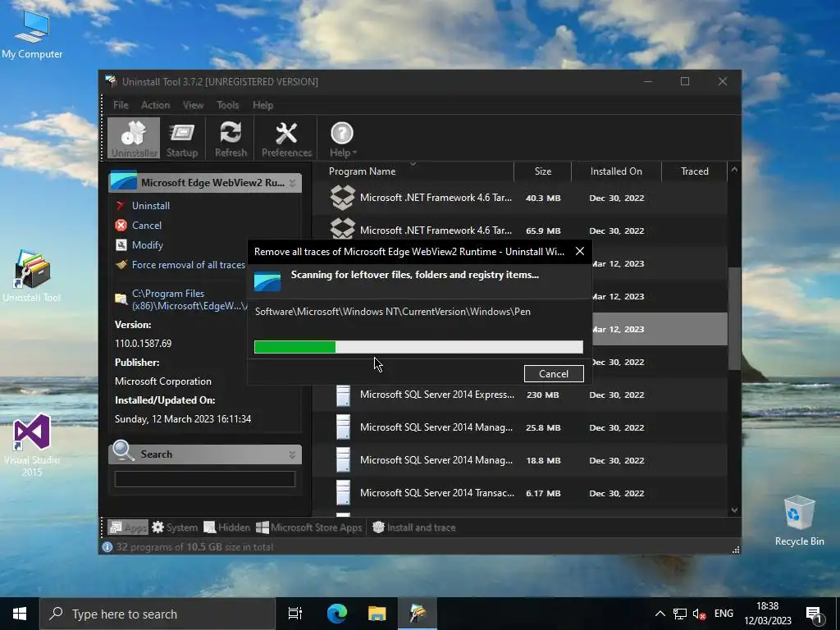
Task: Open the Uninstaller toolbar section
Action: coord(134,139)
